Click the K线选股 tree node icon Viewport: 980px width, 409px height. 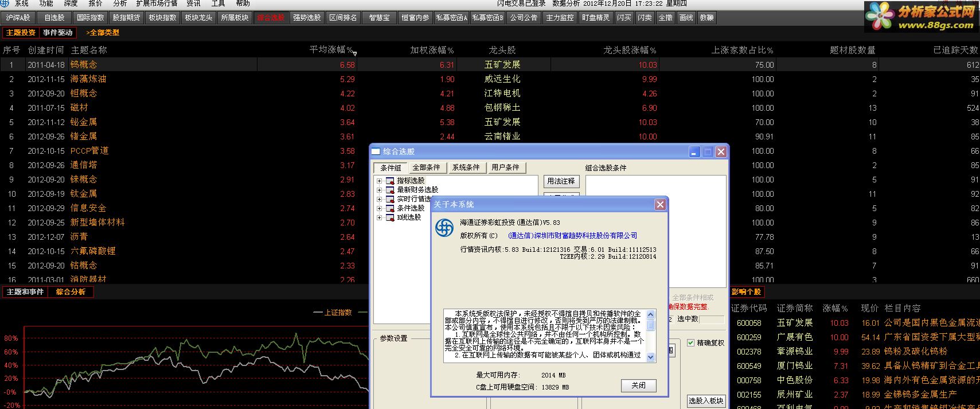point(390,217)
